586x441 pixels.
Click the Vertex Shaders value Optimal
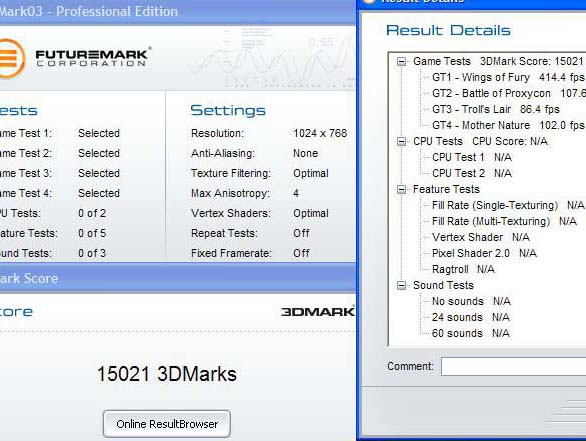(x=311, y=213)
